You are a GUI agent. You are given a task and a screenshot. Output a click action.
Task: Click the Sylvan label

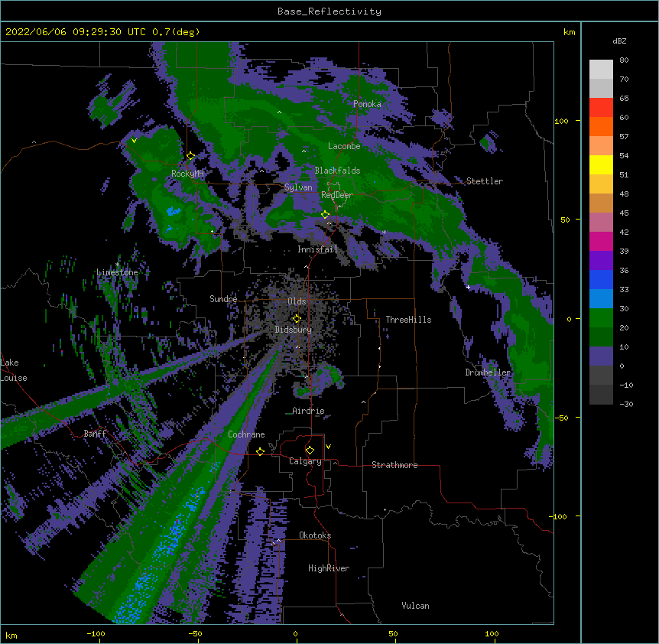coord(298,187)
